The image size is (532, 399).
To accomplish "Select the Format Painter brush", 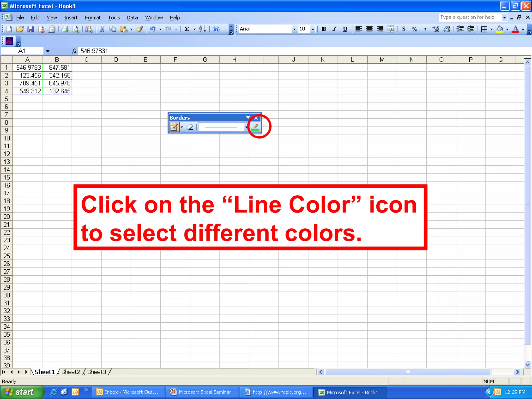I will pyautogui.click(x=140, y=29).
